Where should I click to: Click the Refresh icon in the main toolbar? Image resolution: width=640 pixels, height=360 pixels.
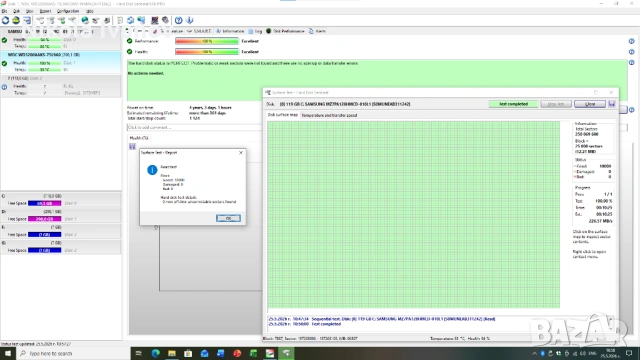(x=5, y=20)
